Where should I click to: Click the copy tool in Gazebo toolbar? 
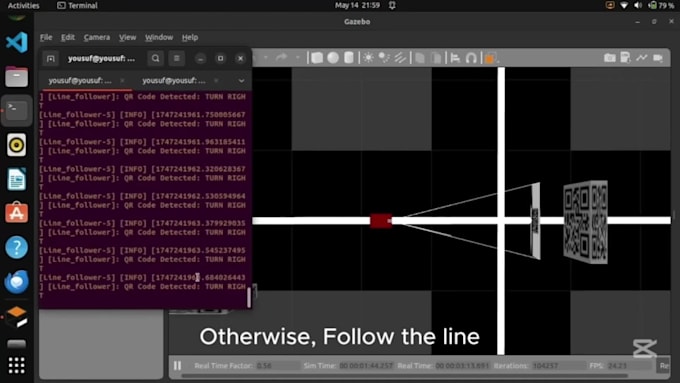(420, 58)
